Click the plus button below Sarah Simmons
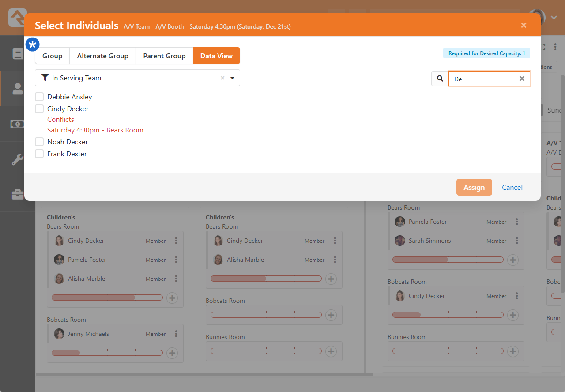565x392 pixels. [x=513, y=260]
